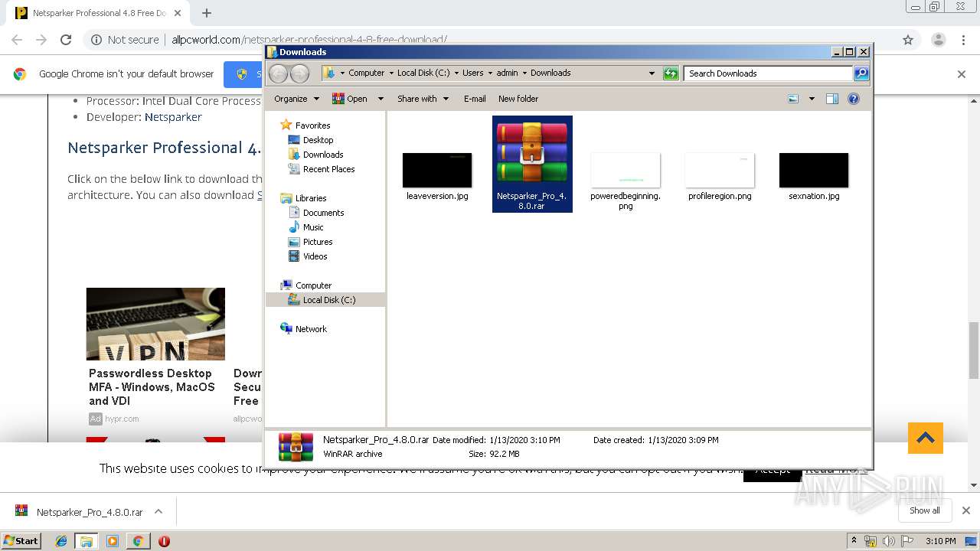Bookmark this page with the star icon
980x551 pixels.
pyautogui.click(x=908, y=40)
